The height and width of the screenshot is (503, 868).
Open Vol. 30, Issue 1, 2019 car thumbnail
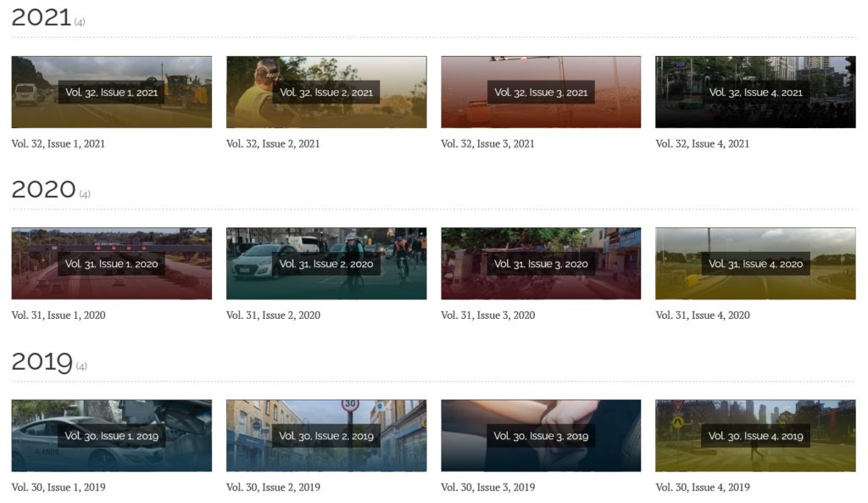(x=111, y=436)
